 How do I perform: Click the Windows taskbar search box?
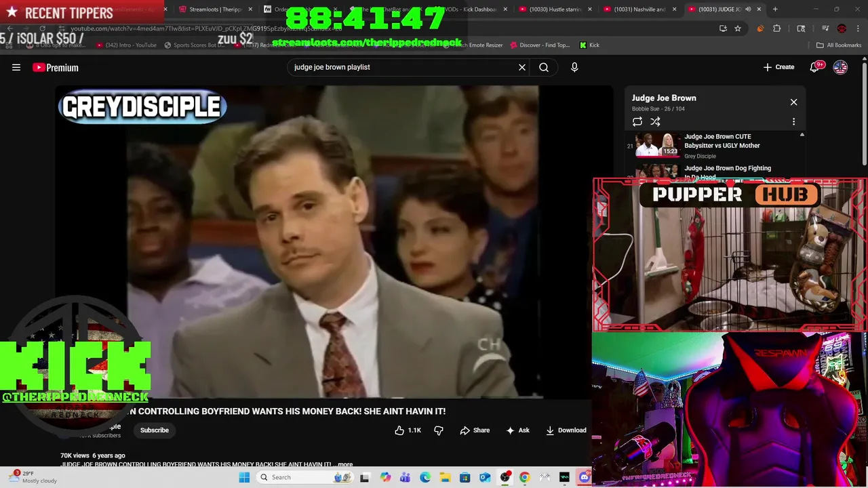(x=304, y=477)
